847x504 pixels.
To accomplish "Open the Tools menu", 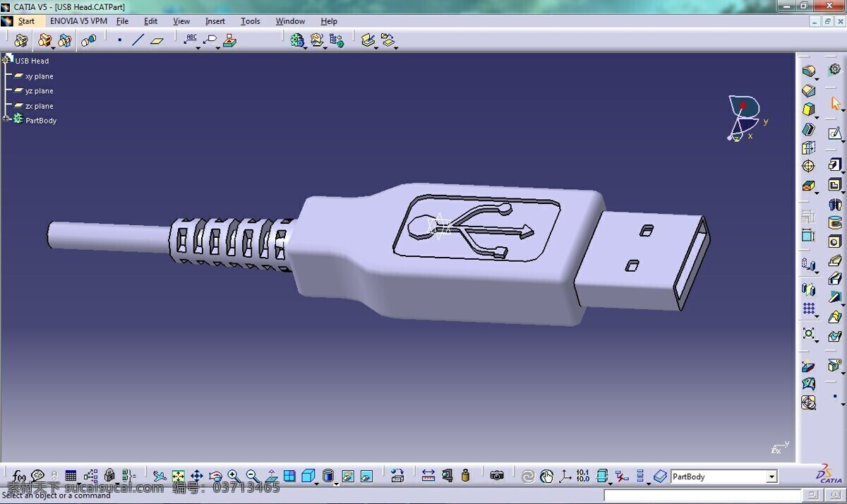I will tap(250, 21).
